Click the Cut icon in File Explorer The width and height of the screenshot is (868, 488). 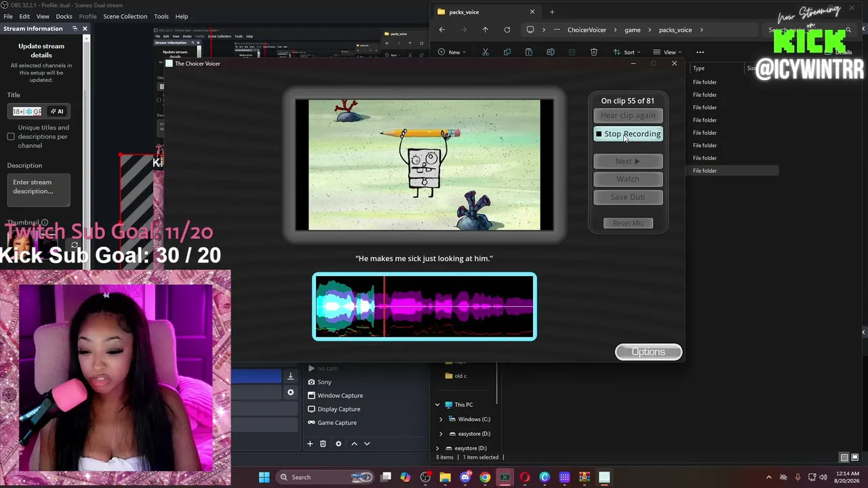pyautogui.click(x=485, y=52)
